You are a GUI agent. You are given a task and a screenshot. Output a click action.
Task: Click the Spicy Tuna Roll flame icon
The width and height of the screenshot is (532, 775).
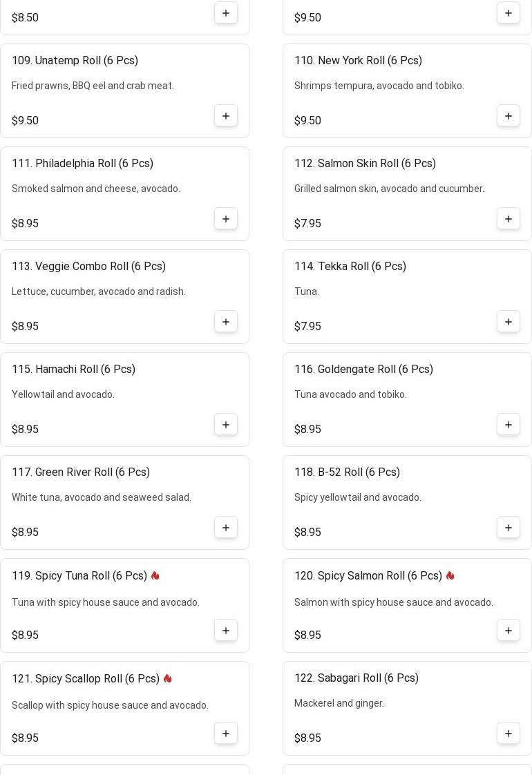coord(155,575)
